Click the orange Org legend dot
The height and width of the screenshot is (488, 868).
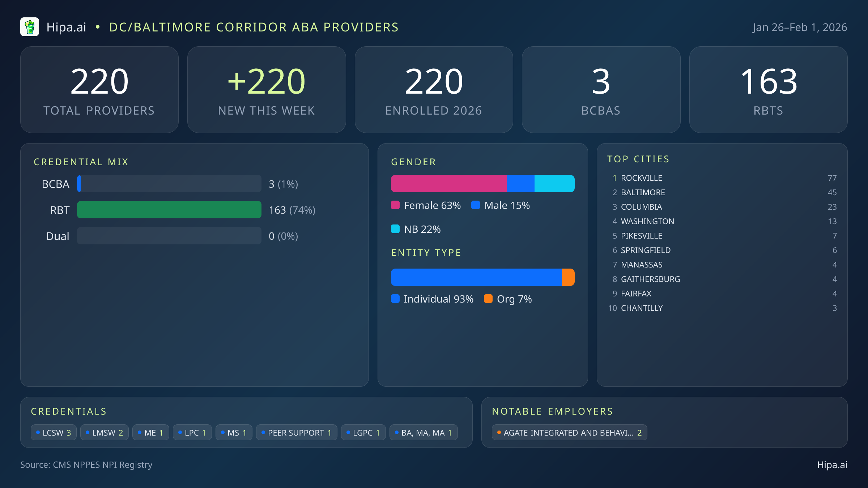(489, 299)
